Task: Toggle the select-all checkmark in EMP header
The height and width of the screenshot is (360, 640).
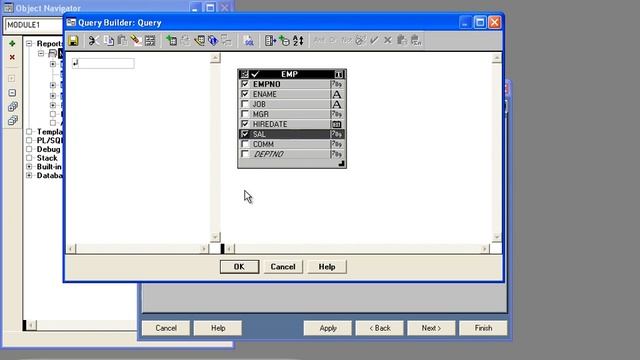Action: click(x=255, y=74)
